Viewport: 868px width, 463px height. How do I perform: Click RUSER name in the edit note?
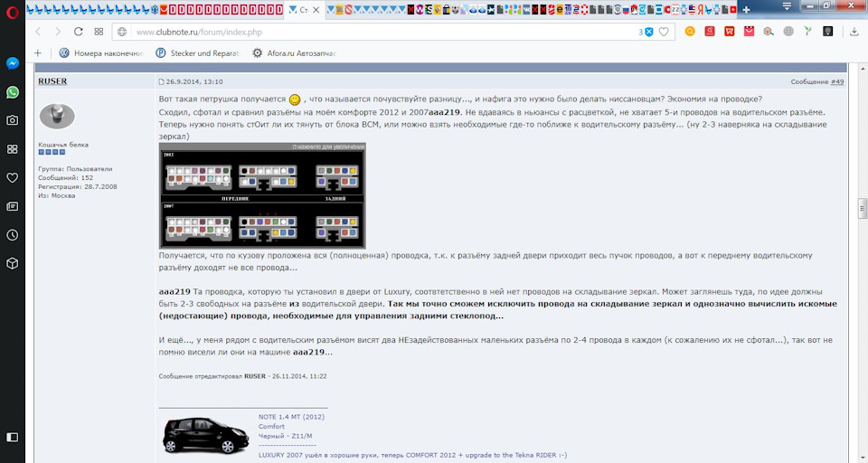tap(255, 376)
